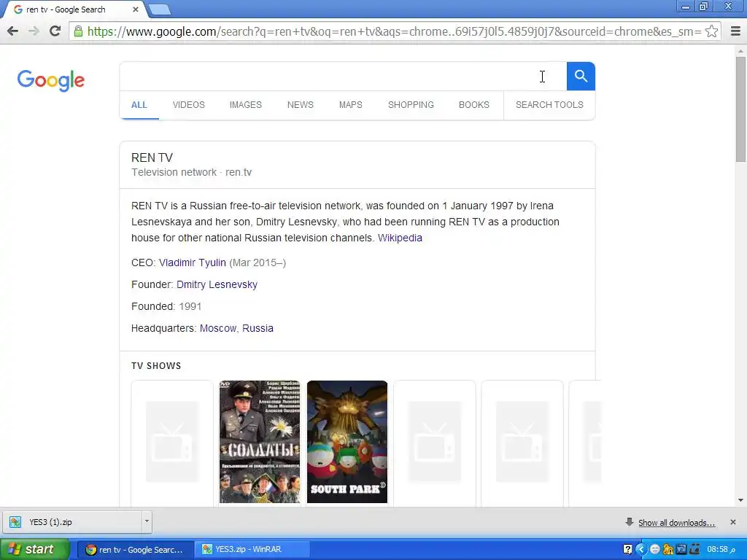Image resolution: width=747 pixels, height=560 pixels.
Task: Bookmark this page with star icon
Action: [x=711, y=31]
